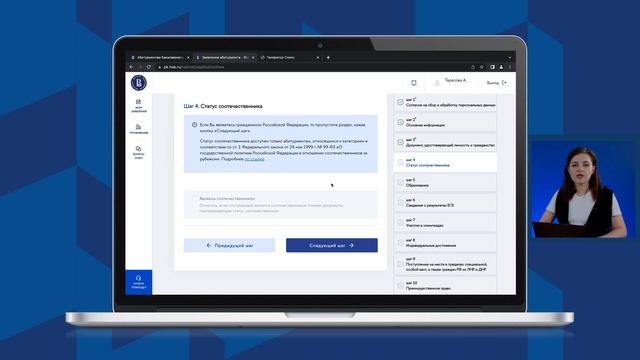Focus the browser address bar
The height and width of the screenshot is (360, 640).
(310, 67)
